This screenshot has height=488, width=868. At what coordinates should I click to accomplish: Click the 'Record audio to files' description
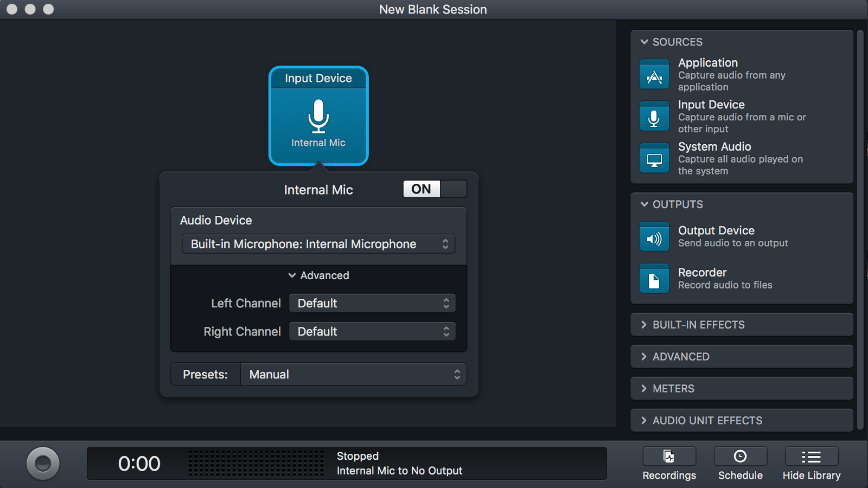pyautogui.click(x=725, y=285)
